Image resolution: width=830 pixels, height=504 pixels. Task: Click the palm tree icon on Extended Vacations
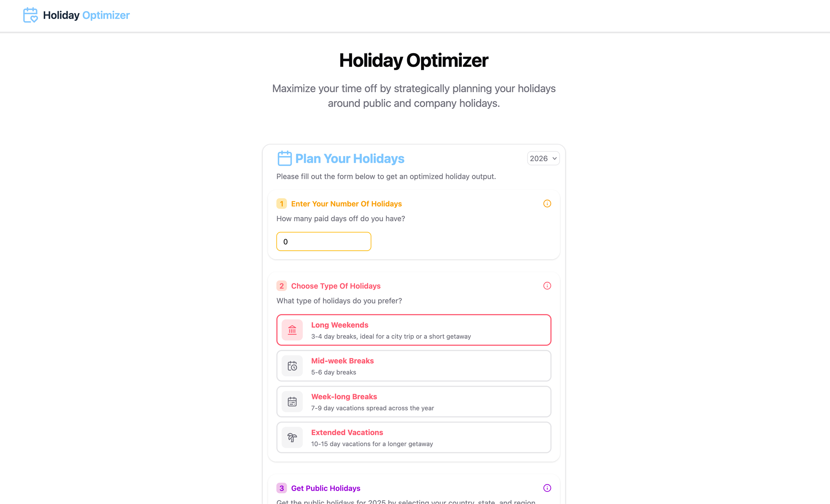(292, 437)
